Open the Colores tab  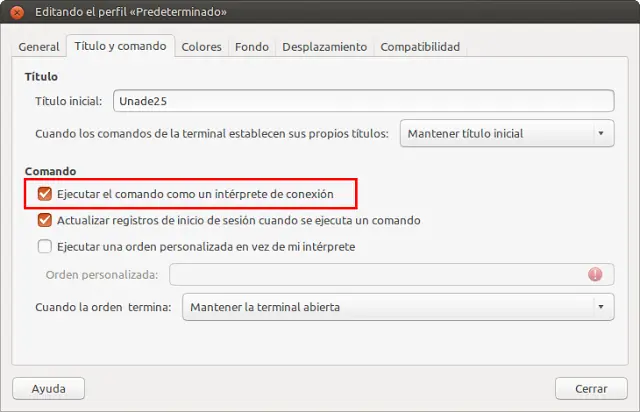[201, 47]
